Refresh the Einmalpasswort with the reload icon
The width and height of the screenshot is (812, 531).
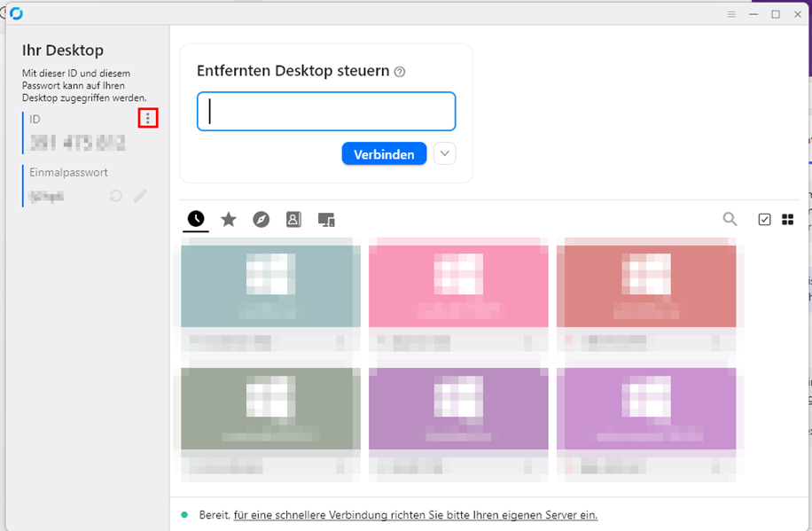click(x=115, y=196)
